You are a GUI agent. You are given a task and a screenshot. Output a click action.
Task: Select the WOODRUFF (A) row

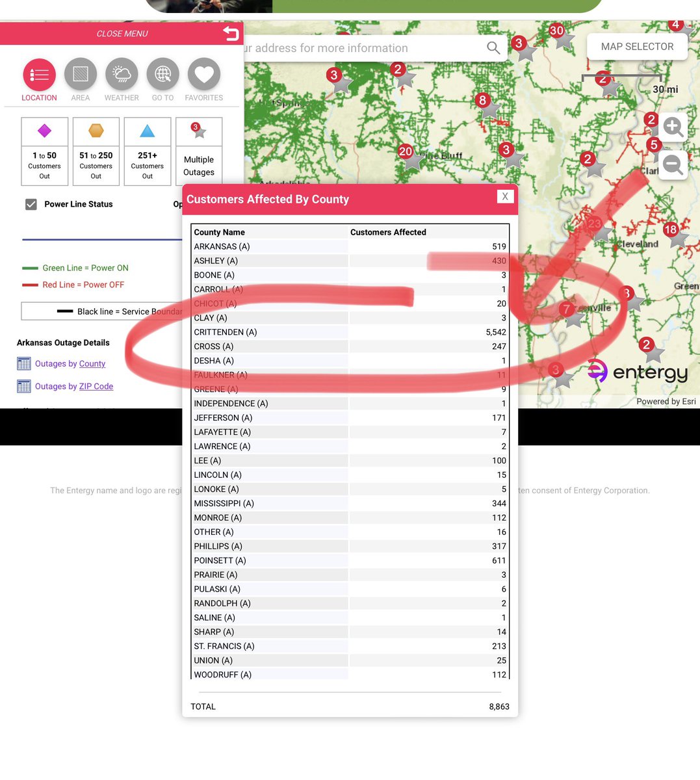click(x=350, y=675)
